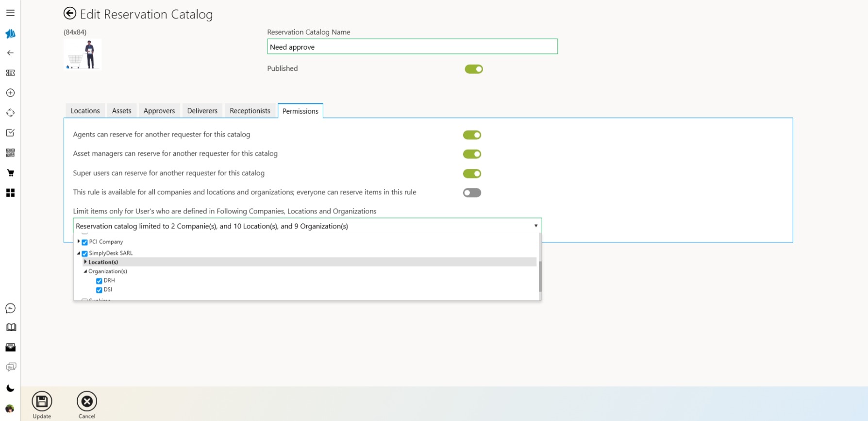Click the shopping cart icon in the sidebar
The width and height of the screenshot is (868, 421).
[10, 173]
